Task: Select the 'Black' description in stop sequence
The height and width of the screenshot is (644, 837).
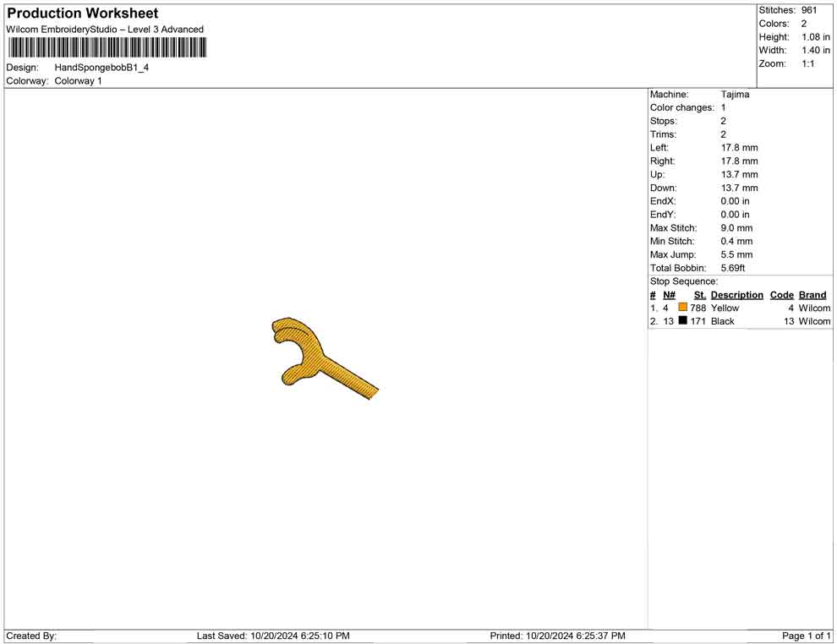Action: 723,321
